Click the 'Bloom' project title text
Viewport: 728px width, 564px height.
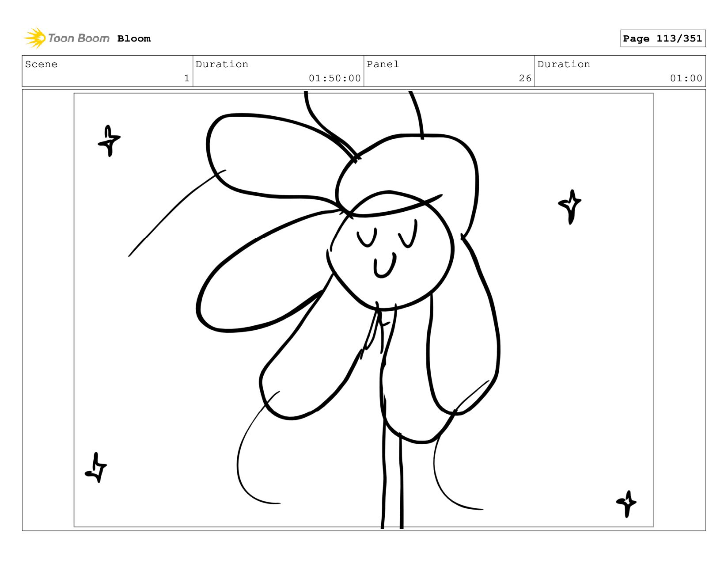click(x=134, y=38)
